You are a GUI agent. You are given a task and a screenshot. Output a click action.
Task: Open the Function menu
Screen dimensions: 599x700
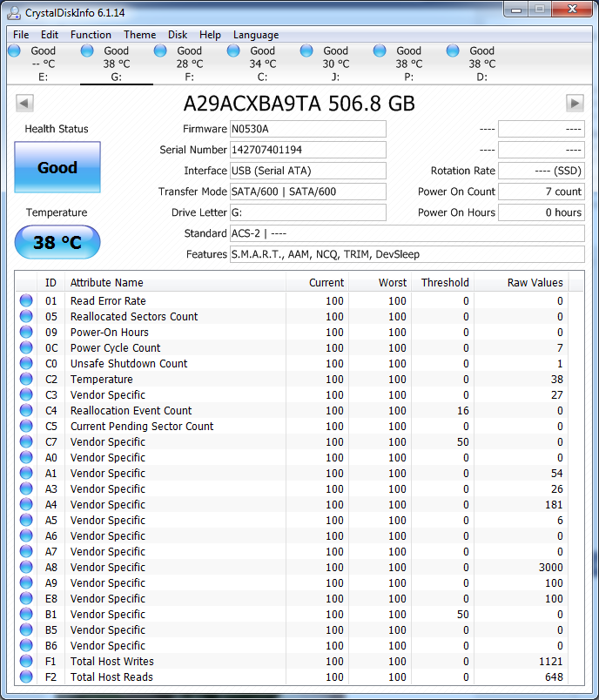(x=91, y=35)
